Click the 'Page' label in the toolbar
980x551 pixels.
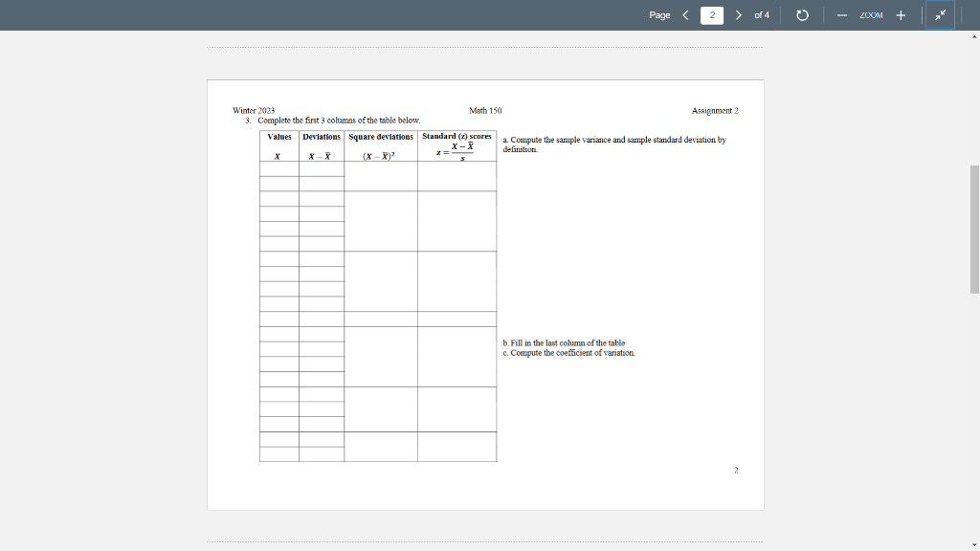coord(658,15)
